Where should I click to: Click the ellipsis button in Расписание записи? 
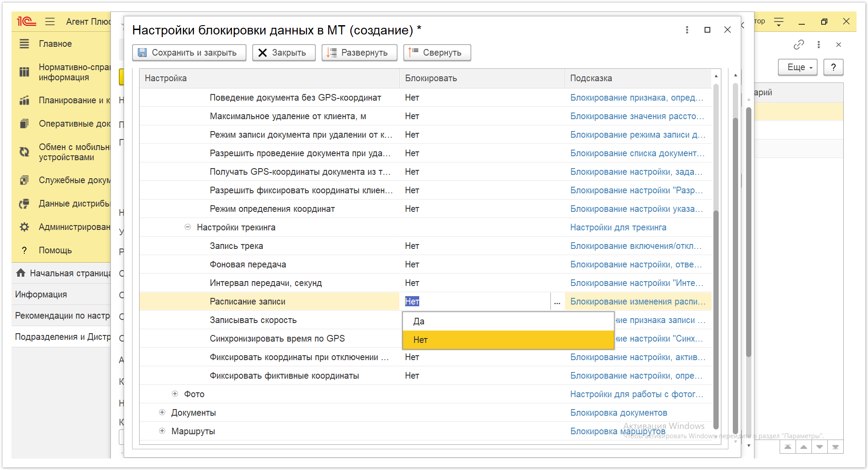(x=557, y=301)
